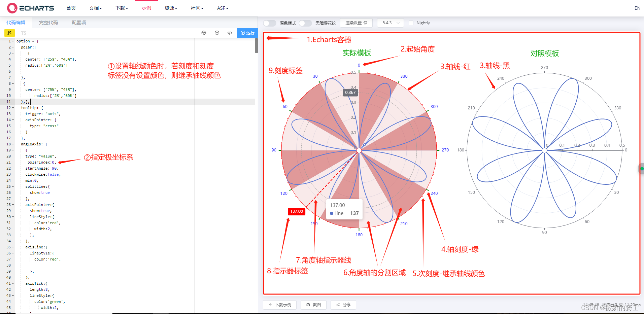
Task: Open the 社区 menu item
Action: click(196, 8)
